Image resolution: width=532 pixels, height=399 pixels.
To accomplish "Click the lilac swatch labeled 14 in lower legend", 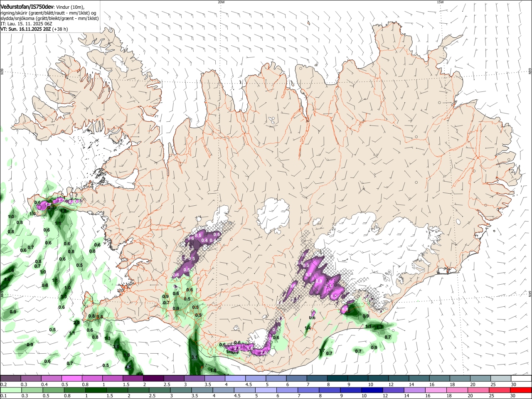I will (x=414, y=390).
